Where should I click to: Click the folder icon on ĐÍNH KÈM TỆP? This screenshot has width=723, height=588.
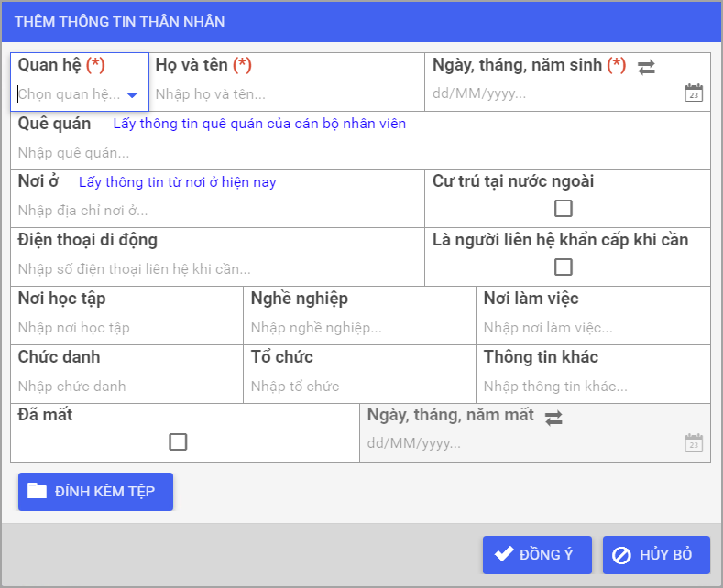[37, 491]
